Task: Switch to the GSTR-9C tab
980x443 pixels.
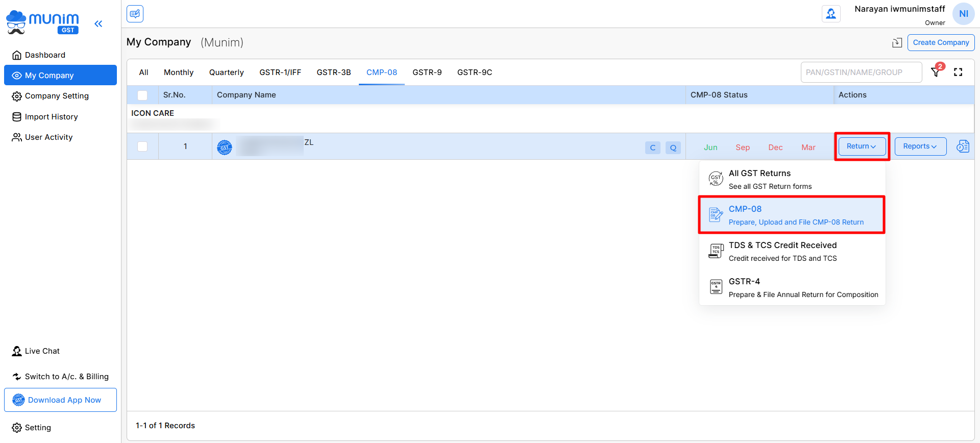Action: 475,72
